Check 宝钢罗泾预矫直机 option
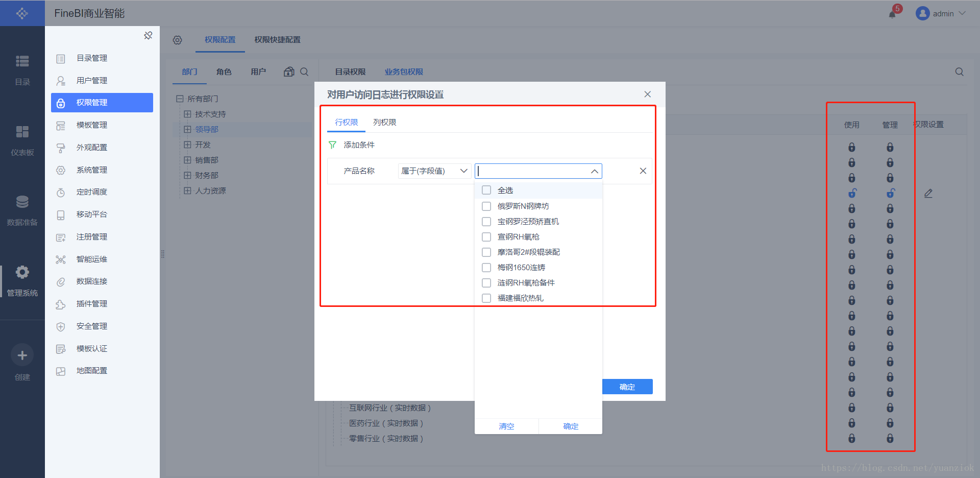This screenshot has height=478, width=980. click(486, 222)
